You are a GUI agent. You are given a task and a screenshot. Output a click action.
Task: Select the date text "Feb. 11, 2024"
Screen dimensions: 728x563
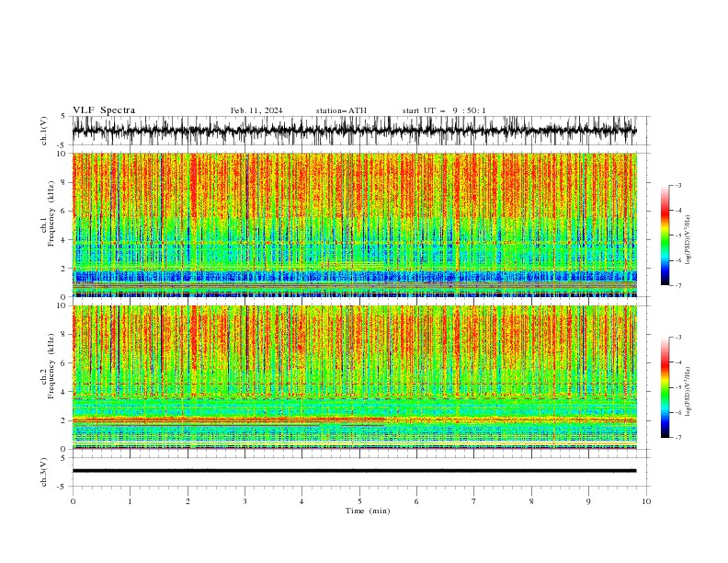point(256,110)
